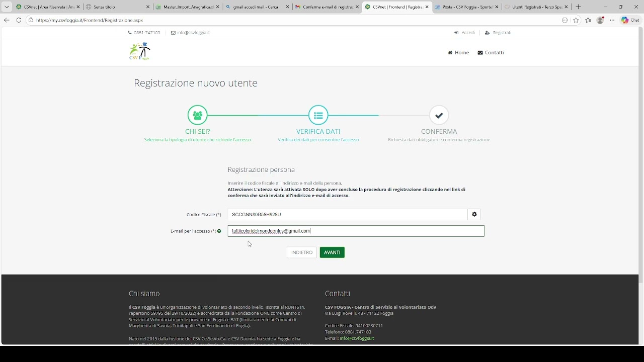Click the gear icon beside Codice Fiscale

(474, 215)
